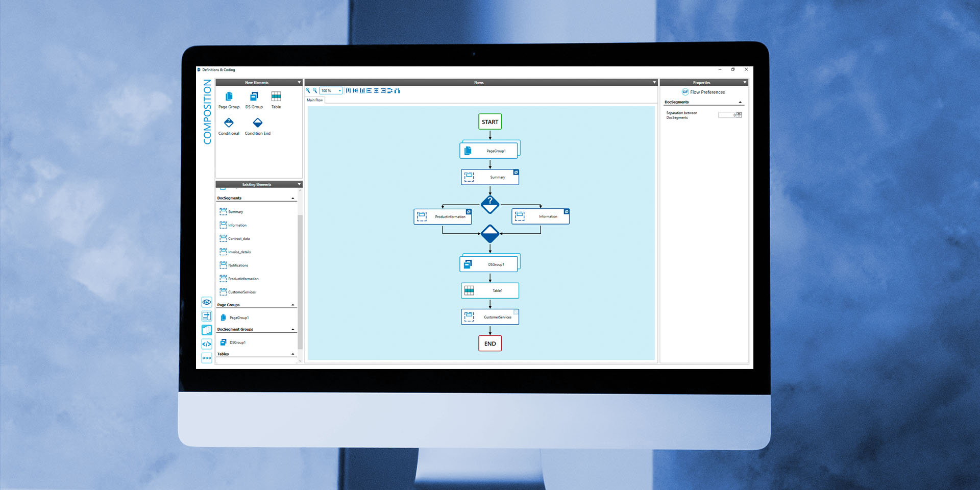The image size is (980, 490).
Task: Select the condition end diamond node in flow
Action: coord(490,234)
